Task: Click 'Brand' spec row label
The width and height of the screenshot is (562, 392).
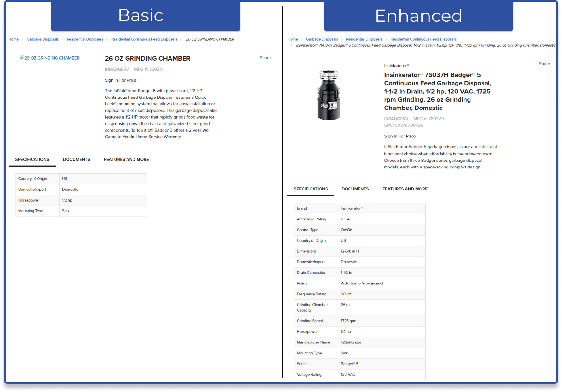Action: pyautogui.click(x=302, y=208)
